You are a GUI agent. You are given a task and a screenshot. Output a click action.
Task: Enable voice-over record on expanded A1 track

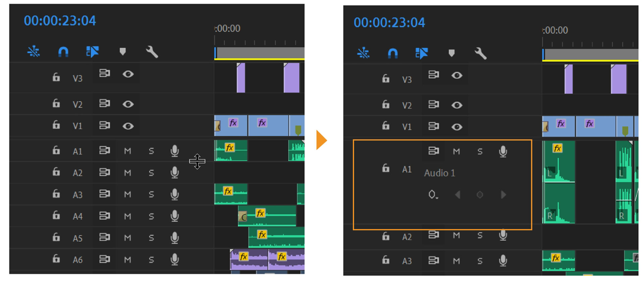503,151
